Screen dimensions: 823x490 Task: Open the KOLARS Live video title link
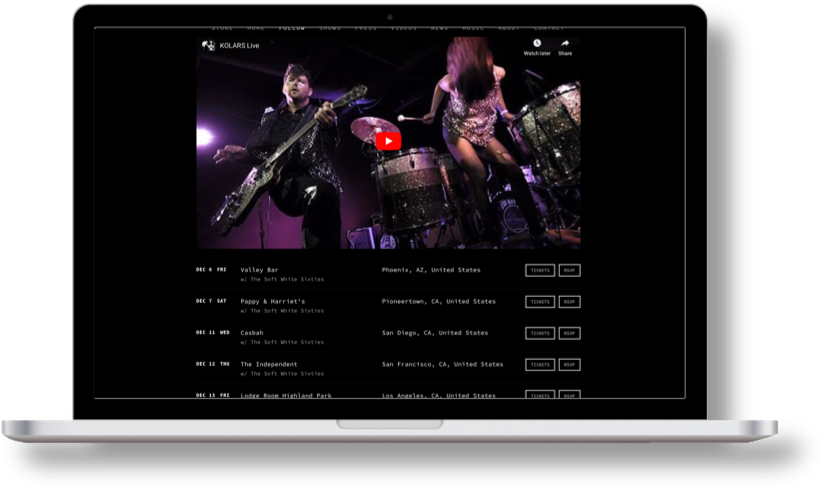tap(239, 46)
